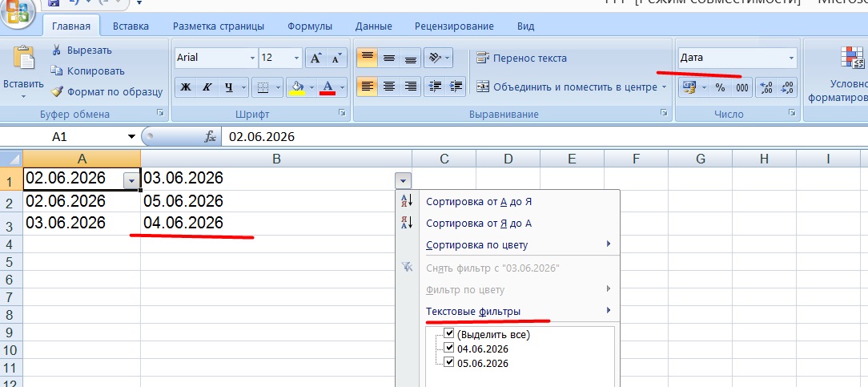
Task: Align cell text to the left
Action: 367,87
